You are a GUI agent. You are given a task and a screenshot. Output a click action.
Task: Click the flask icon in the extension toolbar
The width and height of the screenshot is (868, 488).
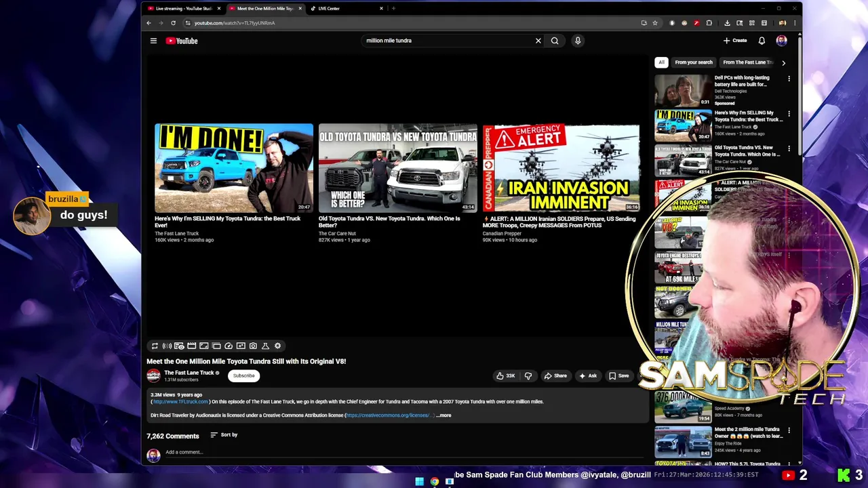pyautogui.click(x=265, y=346)
